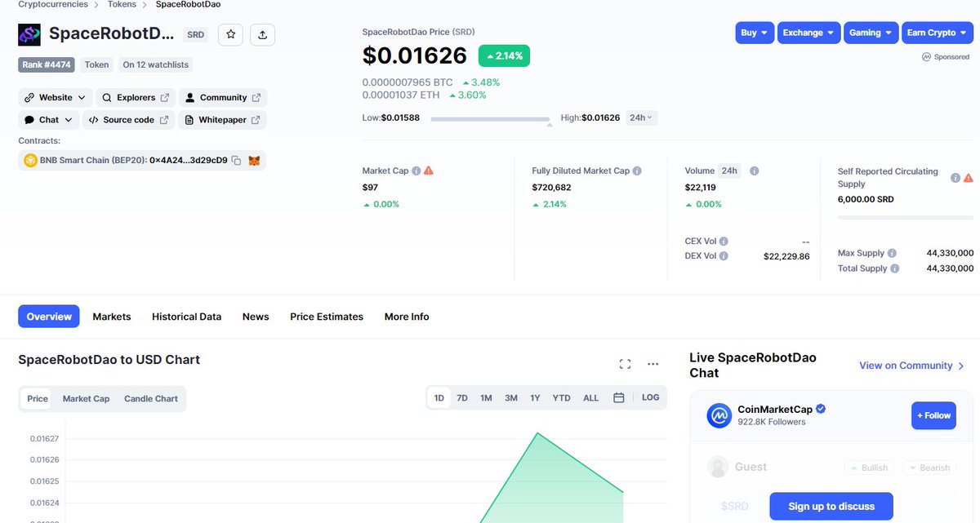
Task: Open the Buy dropdown menu
Action: 753,33
